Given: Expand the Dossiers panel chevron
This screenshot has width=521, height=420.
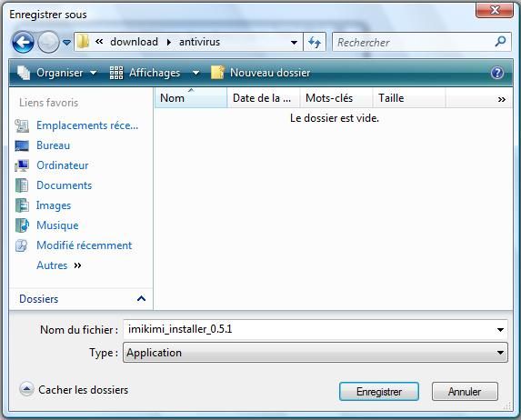Looking at the screenshot, I should pos(141,298).
